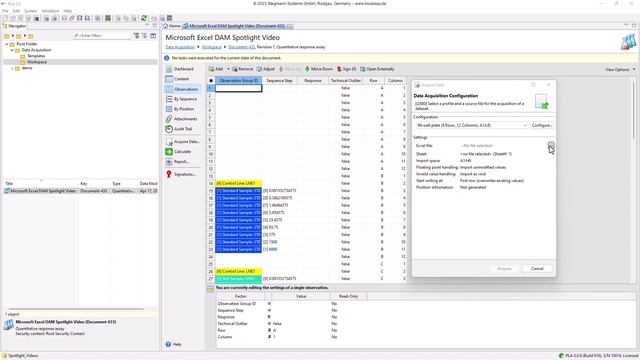Click Move Down green arrow button
The width and height of the screenshot is (640, 360).
pyautogui.click(x=319, y=69)
